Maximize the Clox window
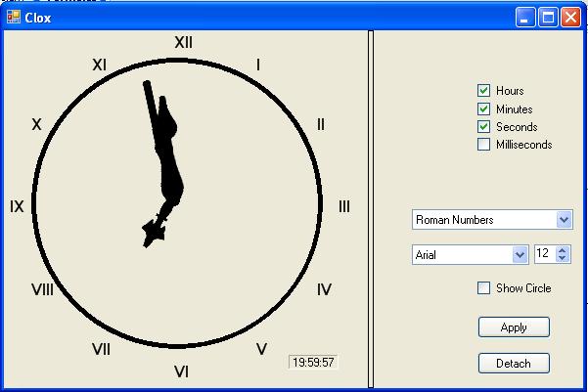588x392 pixels. tap(548, 18)
